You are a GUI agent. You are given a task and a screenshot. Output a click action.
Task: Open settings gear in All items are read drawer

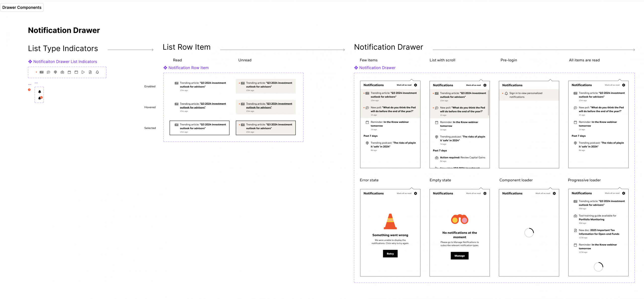click(624, 85)
